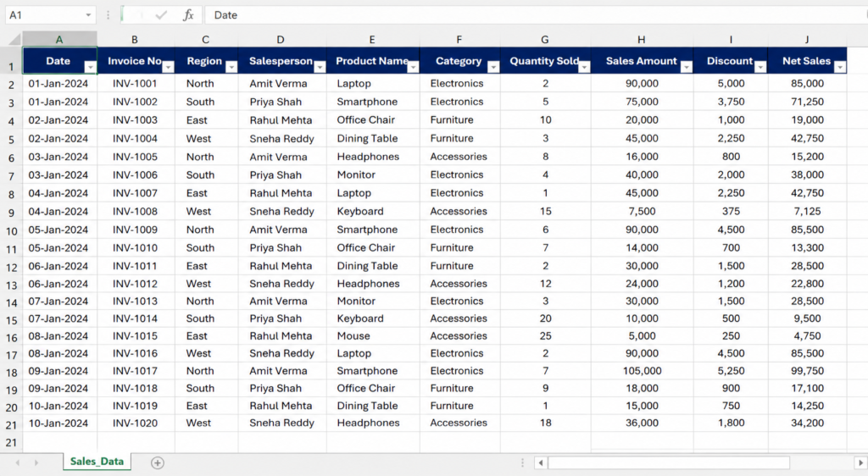Select cell INV-1015

click(x=136, y=335)
